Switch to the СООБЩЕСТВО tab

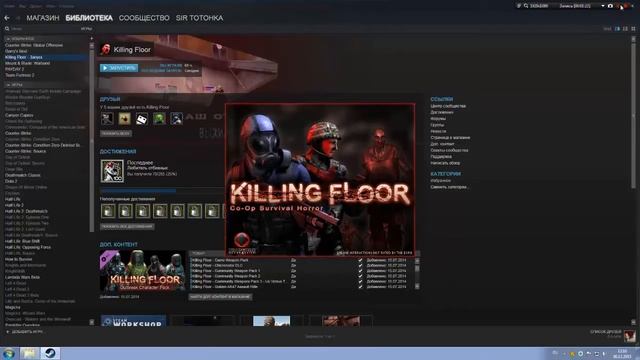[x=144, y=18]
